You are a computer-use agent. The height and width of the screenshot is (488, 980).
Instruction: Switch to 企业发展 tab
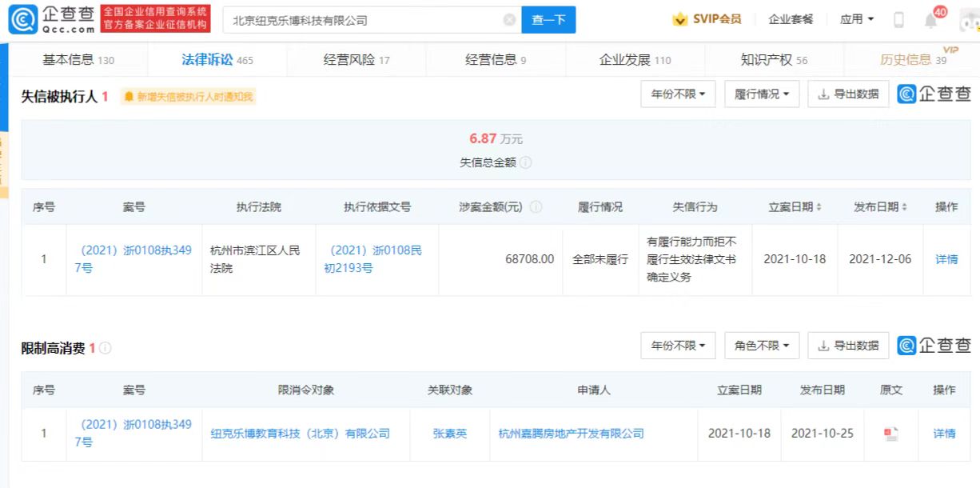635,60
